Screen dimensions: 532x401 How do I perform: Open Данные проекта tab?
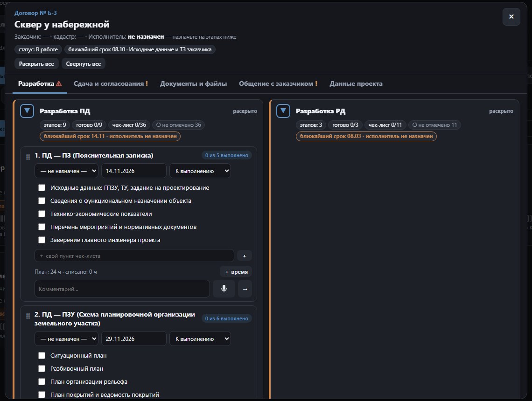pyautogui.click(x=356, y=84)
